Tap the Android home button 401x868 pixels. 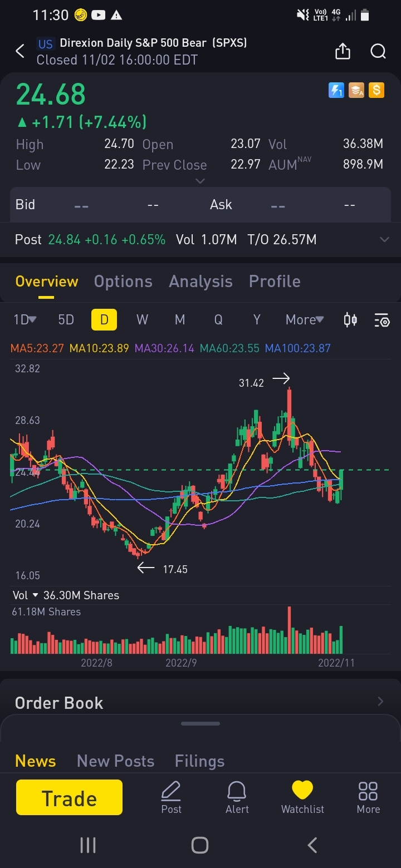pyautogui.click(x=200, y=845)
